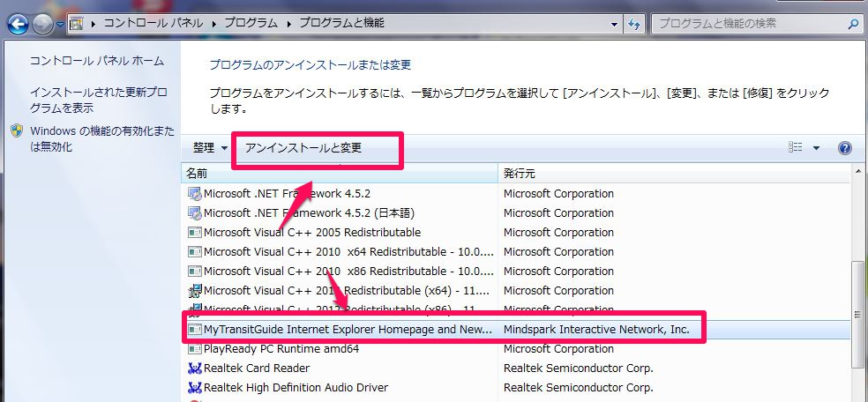Click the Microsoft .NET Framework 4.5.2 icon
The width and height of the screenshot is (868, 402).
(195, 194)
